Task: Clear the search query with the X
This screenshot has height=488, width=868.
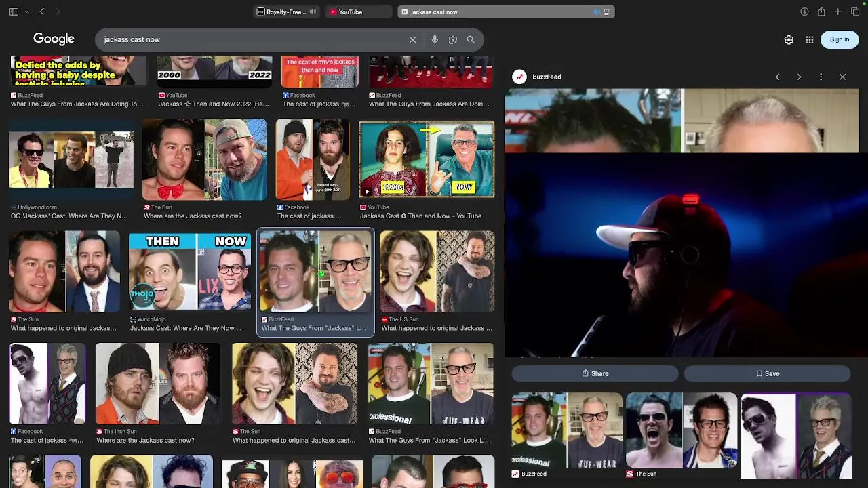Action: 412,39
